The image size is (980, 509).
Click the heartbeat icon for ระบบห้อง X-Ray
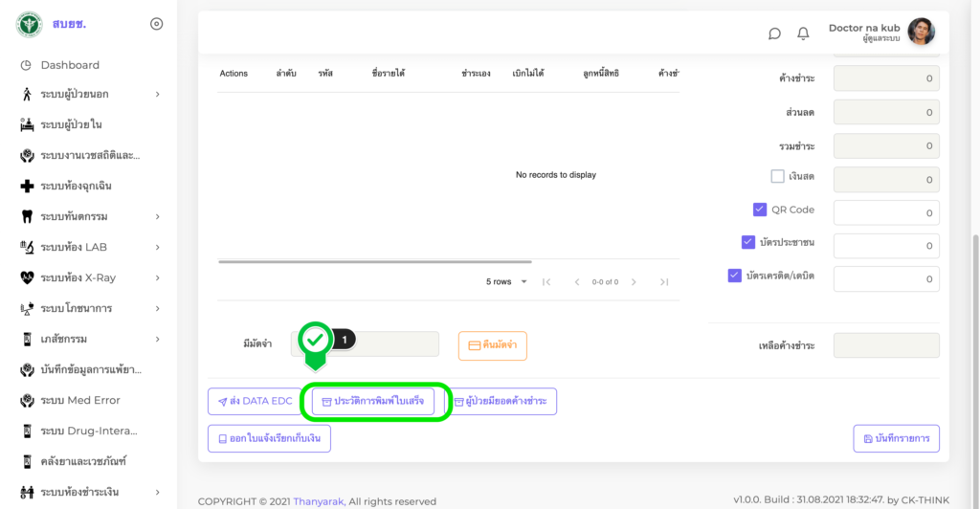pos(27,277)
